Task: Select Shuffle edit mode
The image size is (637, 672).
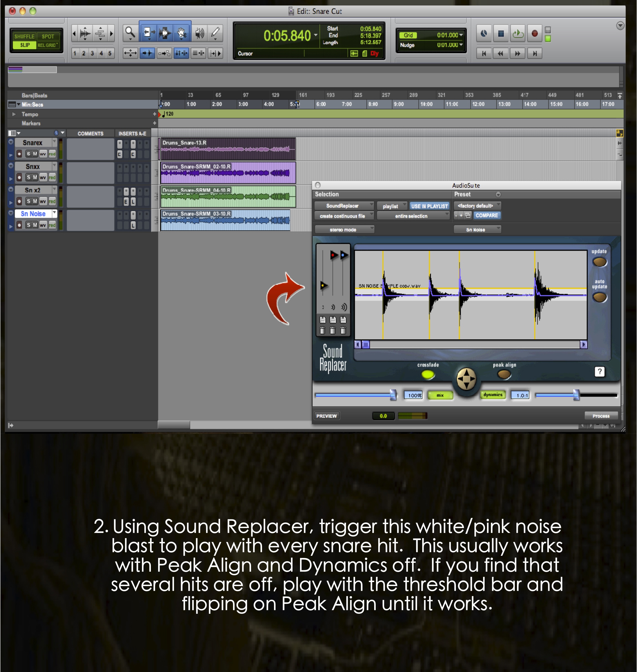Action: 24,36
